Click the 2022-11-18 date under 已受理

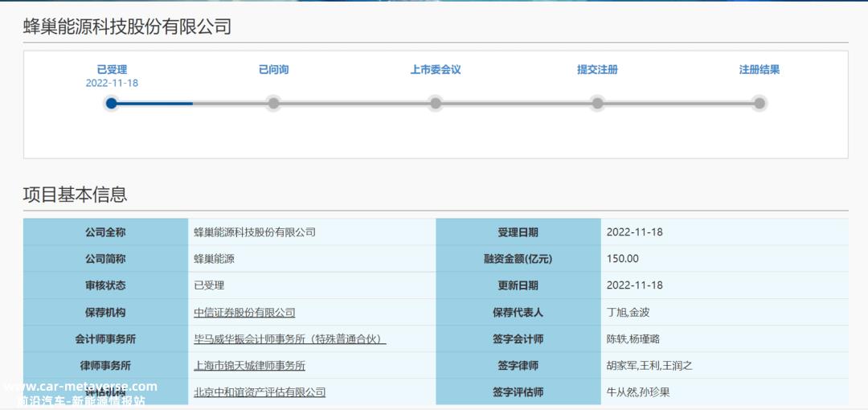[112, 83]
